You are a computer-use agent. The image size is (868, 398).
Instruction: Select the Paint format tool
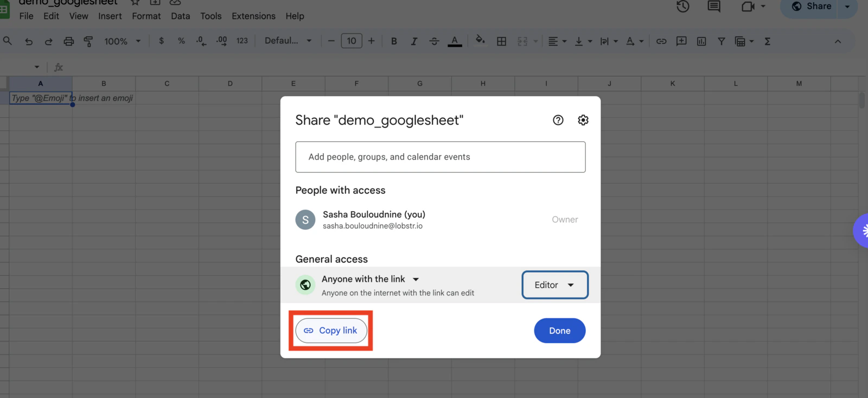coord(88,41)
